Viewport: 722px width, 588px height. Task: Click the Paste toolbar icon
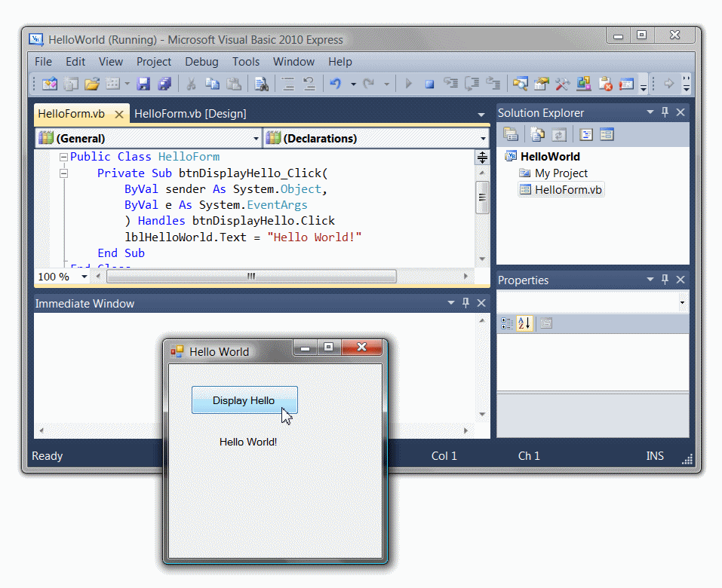[234, 84]
